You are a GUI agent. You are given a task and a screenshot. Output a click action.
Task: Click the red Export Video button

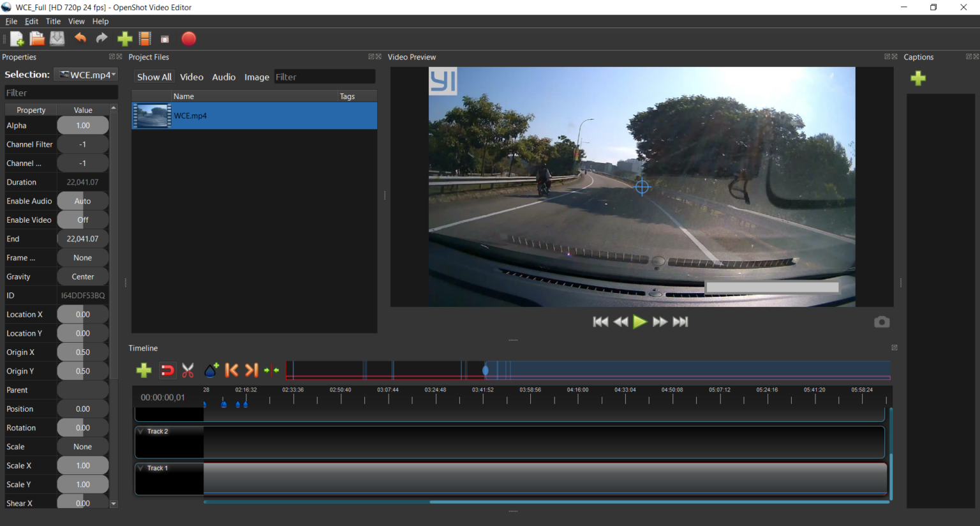188,39
